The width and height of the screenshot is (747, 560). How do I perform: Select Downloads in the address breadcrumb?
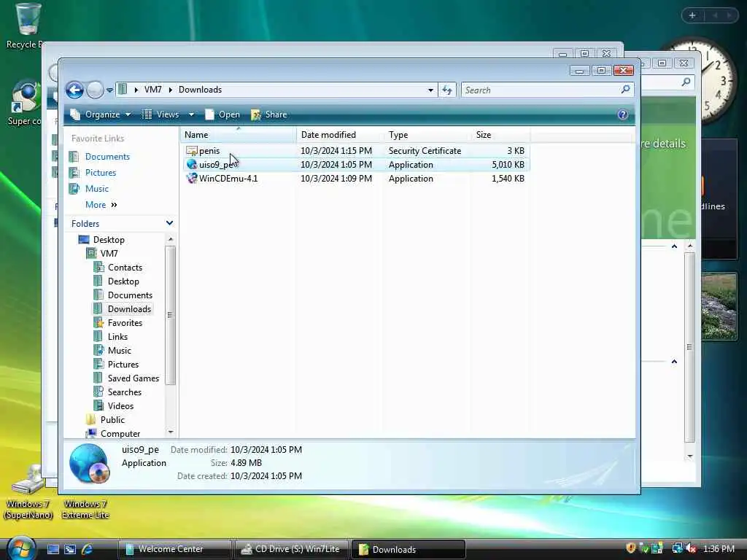pos(200,90)
